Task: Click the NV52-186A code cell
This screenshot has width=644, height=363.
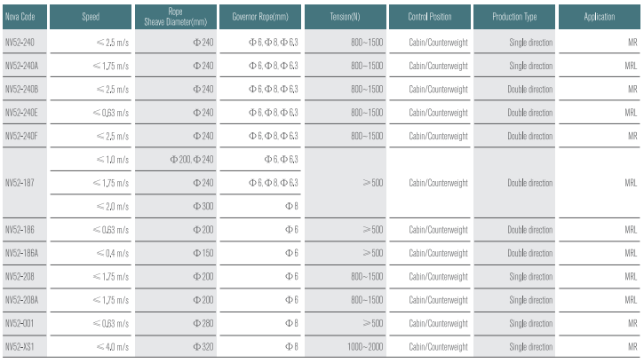Action: point(25,253)
